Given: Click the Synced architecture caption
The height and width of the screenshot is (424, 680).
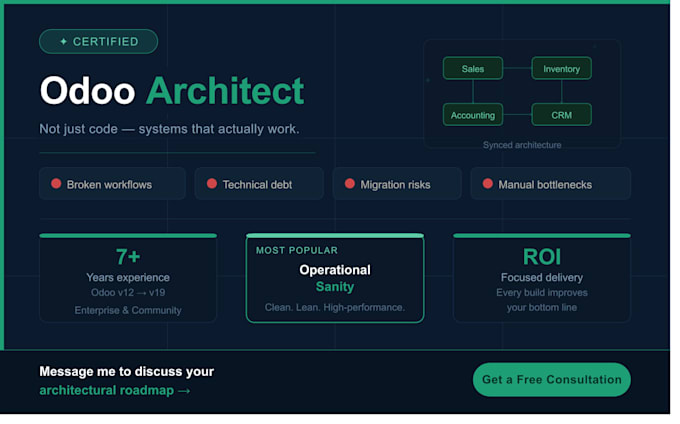Looking at the screenshot, I should (x=522, y=145).
